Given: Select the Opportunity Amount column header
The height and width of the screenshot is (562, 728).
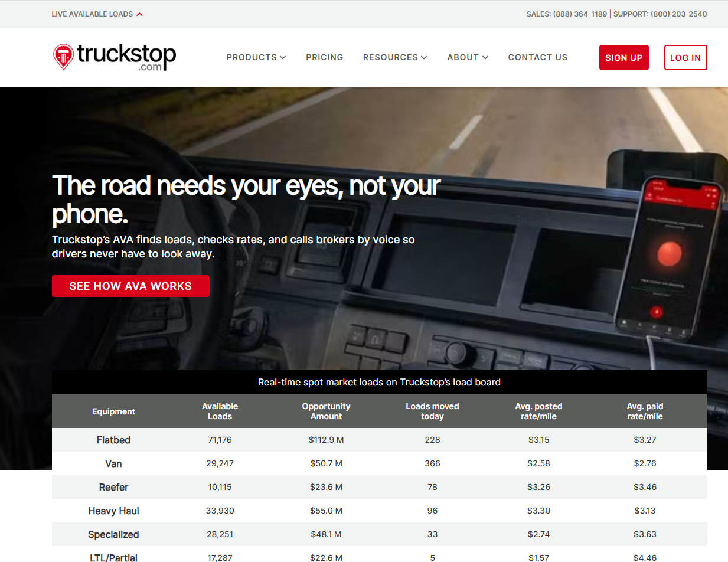Looking at the screenshot, I should 326,411.
